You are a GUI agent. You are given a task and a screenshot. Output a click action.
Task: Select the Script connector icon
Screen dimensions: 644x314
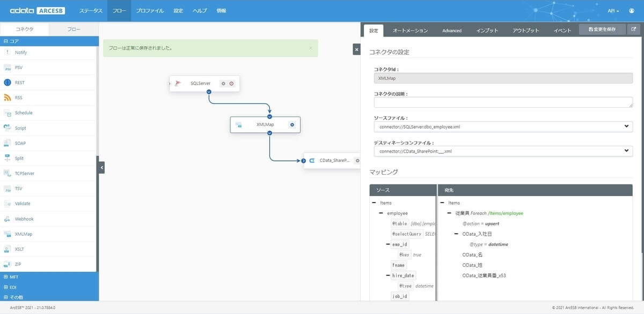[x=8, y=128]
